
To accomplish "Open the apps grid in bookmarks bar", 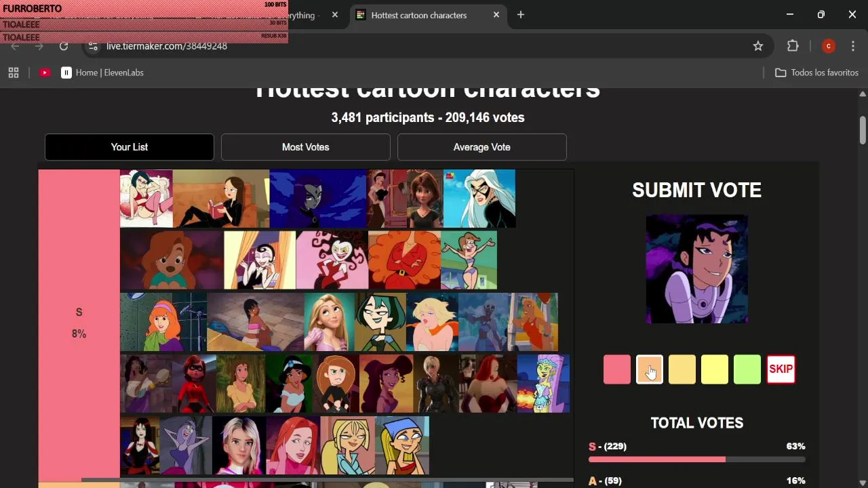I will click(14, 73).
